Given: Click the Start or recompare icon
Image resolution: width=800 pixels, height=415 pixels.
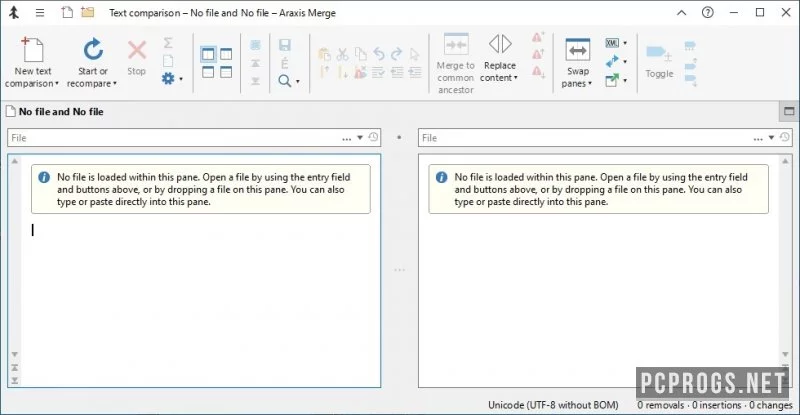Looking at the screenshot, I should pyautogui.click(x=93, y=50).
